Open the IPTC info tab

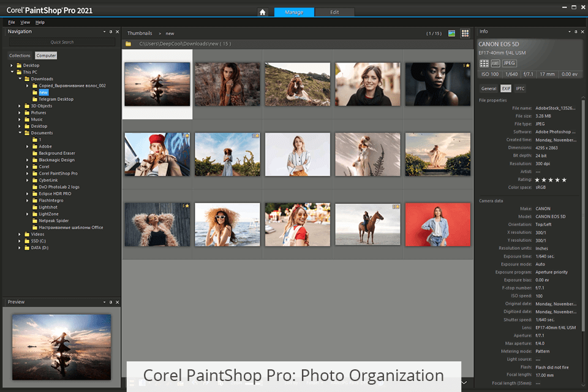[520, 89]
